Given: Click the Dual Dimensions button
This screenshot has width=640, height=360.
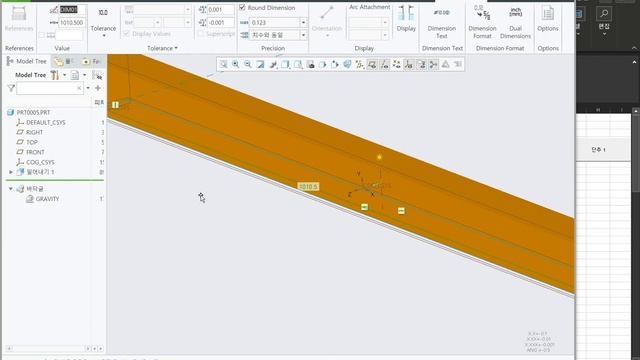Looking at the screenshot, I should coord(516,24).
